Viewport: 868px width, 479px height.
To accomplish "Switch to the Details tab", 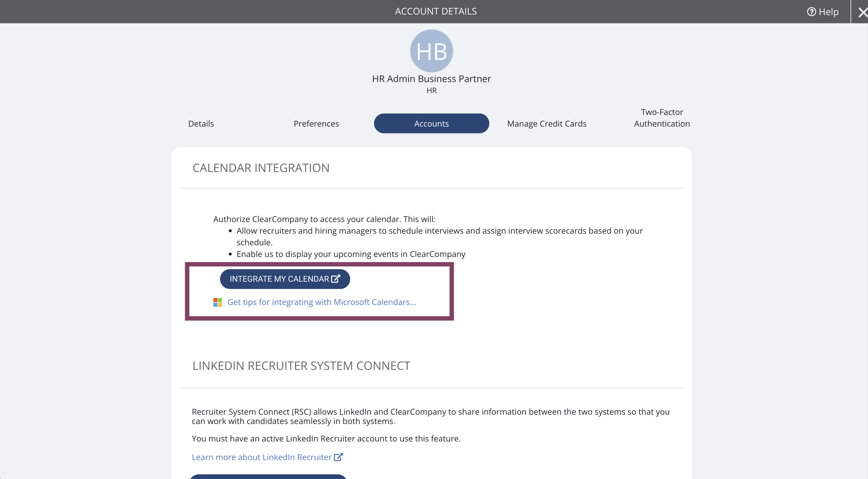I will pos(201,124).
